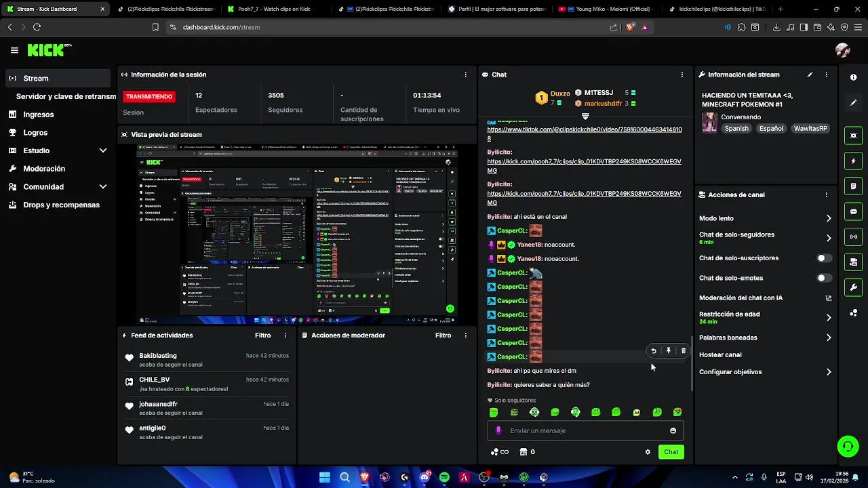Image resolution: width=868 pixels, height=488 pixels.
Task: Open Moderación del chat con IA external link
Action: (829, 298)
